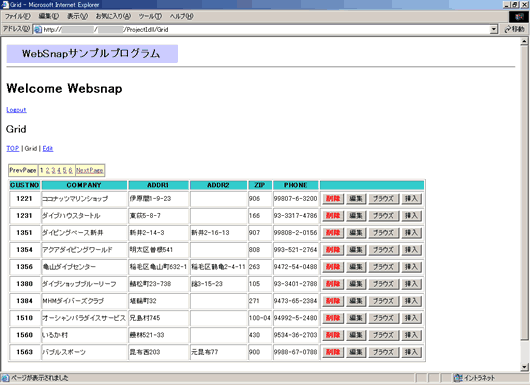Click the red 削除 button for customer 1221
The width and height of the screenshot is (530, 385).
click(333, 199)
